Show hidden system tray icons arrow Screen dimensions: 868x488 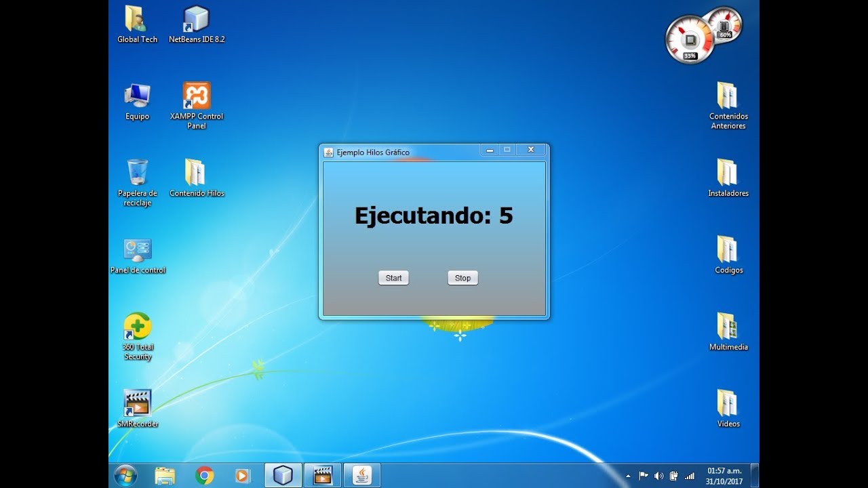627,476
